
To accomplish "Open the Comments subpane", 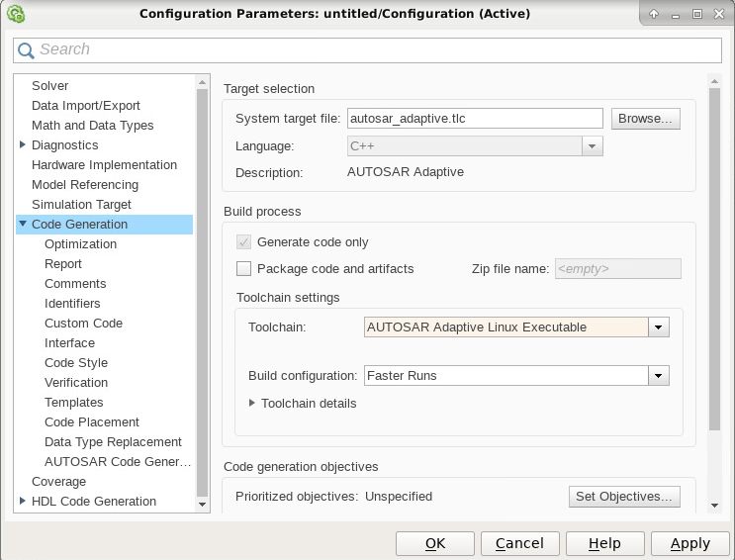I will (75, 284).
